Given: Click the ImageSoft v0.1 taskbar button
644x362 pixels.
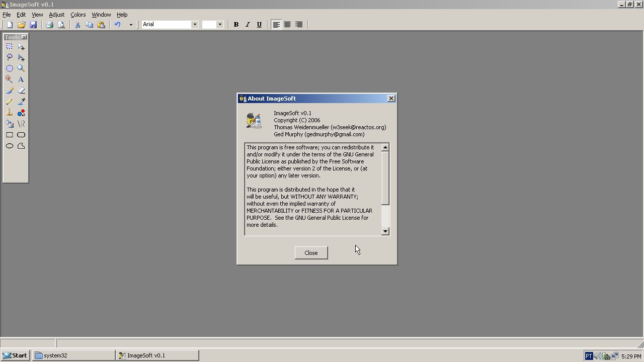Looking at the screenshot, I should point(157,355).
